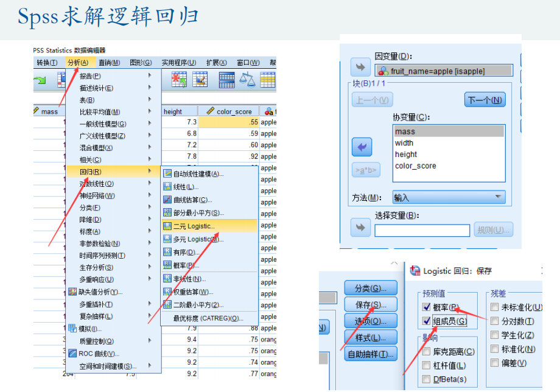The height and width of the screenshot is (392, 560).
Task: Click the ROC 曲线 icon
Action: click(x=72, y=354)
